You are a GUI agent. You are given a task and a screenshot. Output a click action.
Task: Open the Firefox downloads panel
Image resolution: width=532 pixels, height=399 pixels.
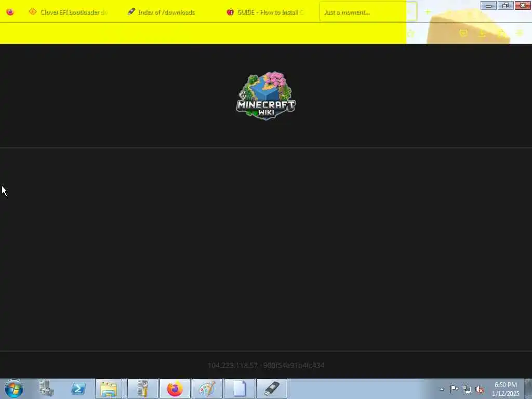[x=482, y=33]
